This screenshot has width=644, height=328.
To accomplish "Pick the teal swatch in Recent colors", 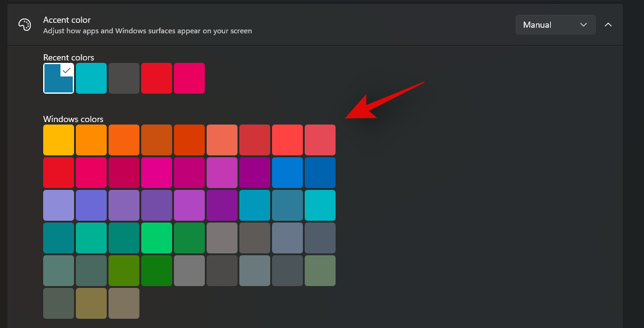I will [x=91, y=78].
